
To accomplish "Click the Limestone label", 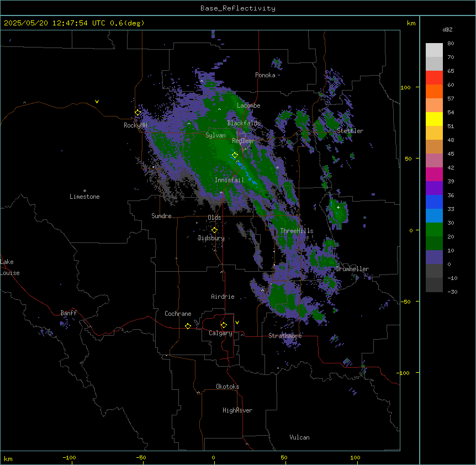I will (x=84, y=197).
